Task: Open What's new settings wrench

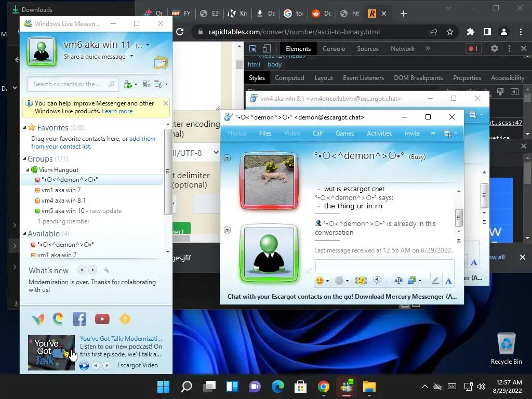Action: point(106,270)
